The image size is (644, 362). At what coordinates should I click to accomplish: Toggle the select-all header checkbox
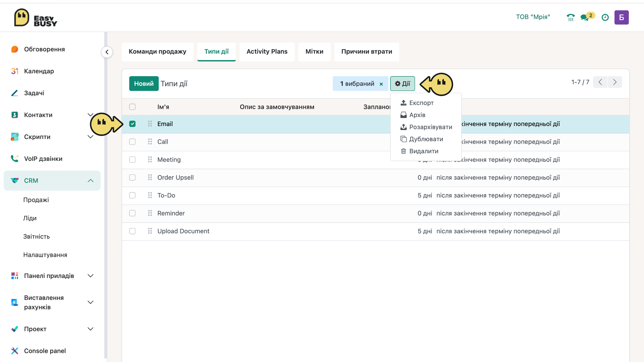click(132, 107)
